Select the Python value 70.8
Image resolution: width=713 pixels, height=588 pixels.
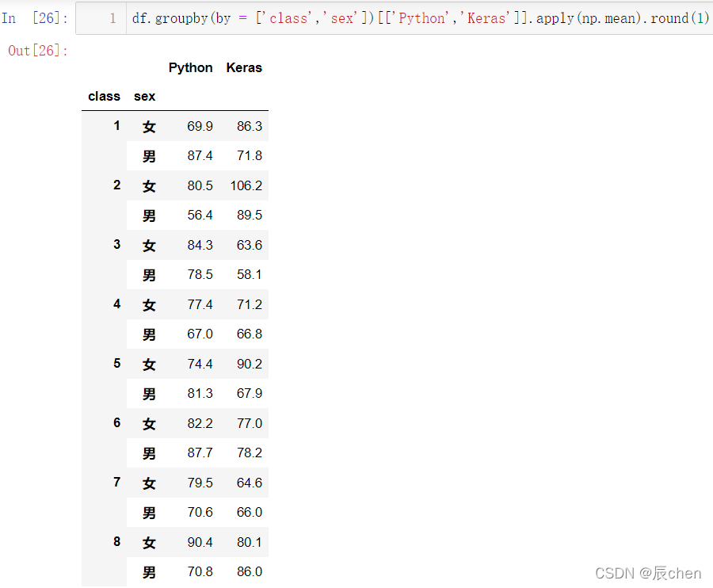click(200, 571)
